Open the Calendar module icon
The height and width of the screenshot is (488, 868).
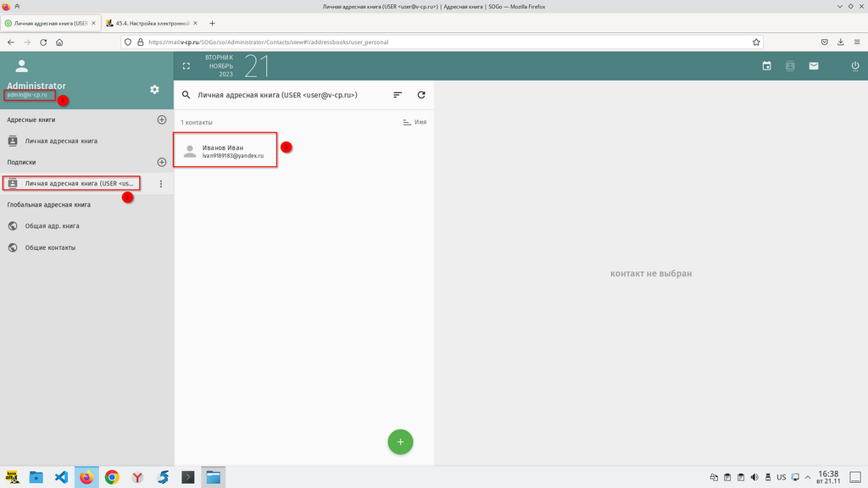pyautogui.click(x=766, y=66)
